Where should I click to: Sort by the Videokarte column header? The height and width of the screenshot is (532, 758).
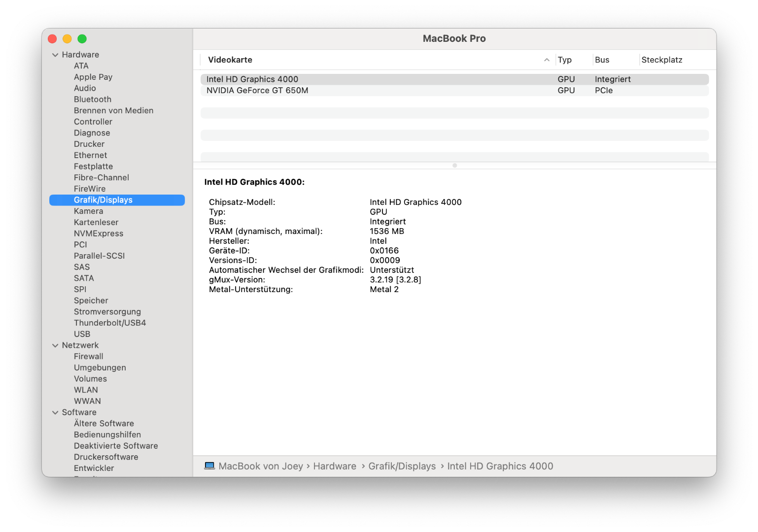tap(230, 60)
